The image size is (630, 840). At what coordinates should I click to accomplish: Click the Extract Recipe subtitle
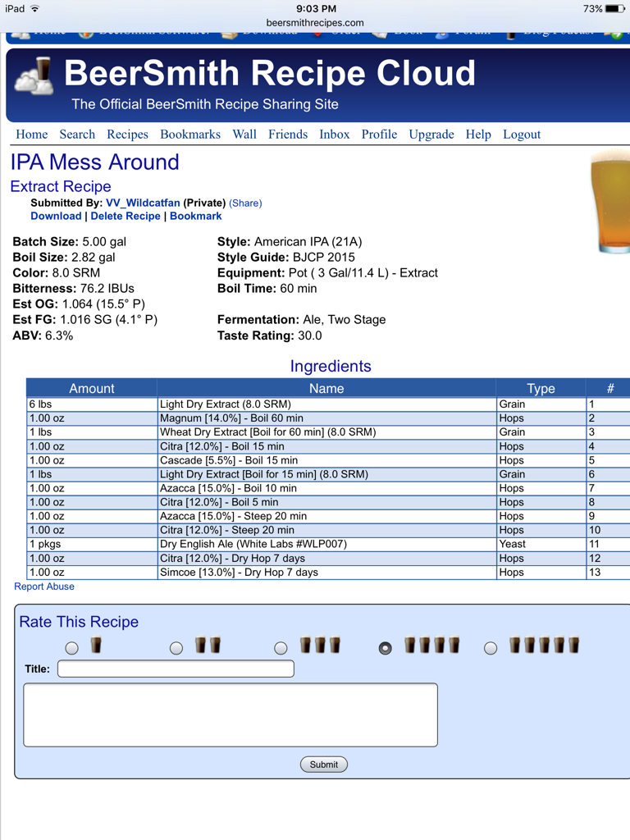61,186
